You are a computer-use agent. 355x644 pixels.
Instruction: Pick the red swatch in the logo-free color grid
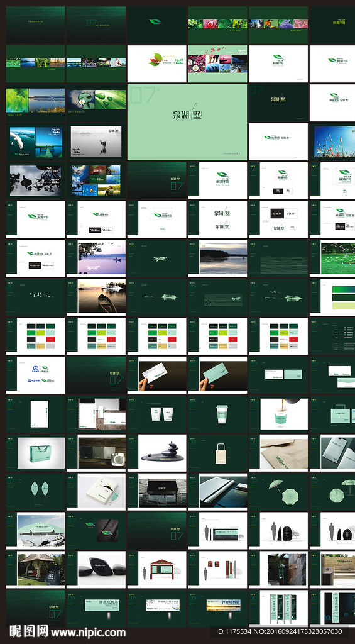coord(50,339)
